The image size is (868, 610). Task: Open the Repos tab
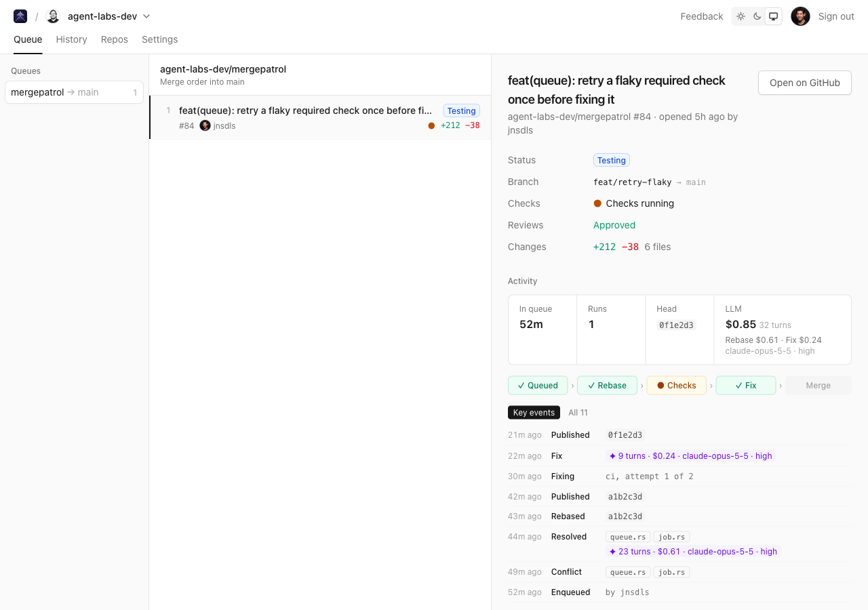point(115,39)
